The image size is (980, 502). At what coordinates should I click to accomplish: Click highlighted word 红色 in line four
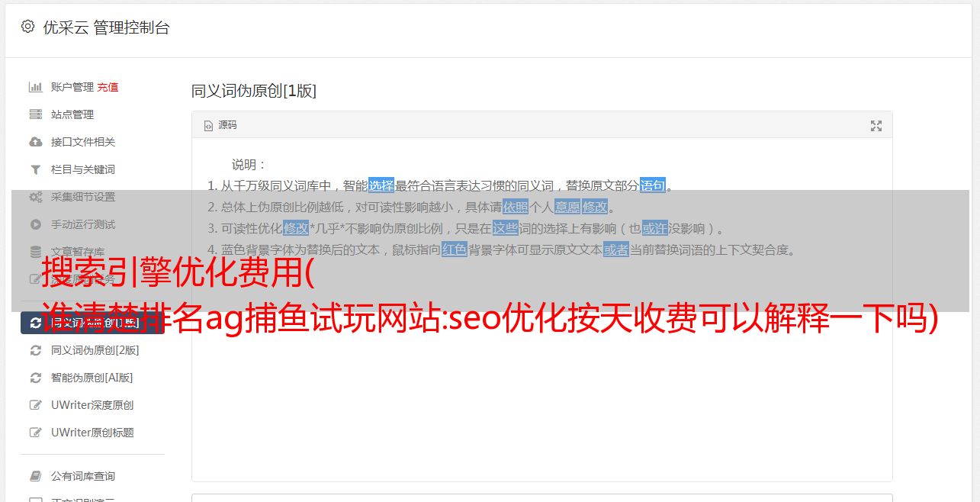tap(455, 249)
